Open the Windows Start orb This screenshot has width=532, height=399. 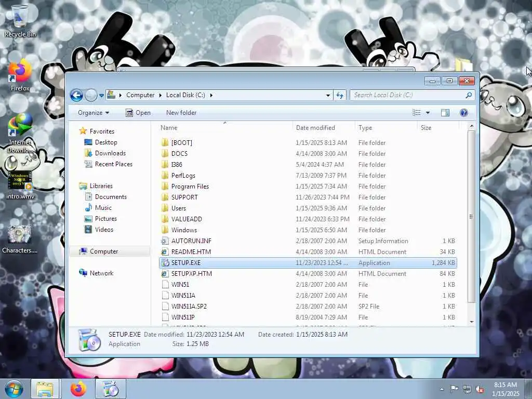14,389
